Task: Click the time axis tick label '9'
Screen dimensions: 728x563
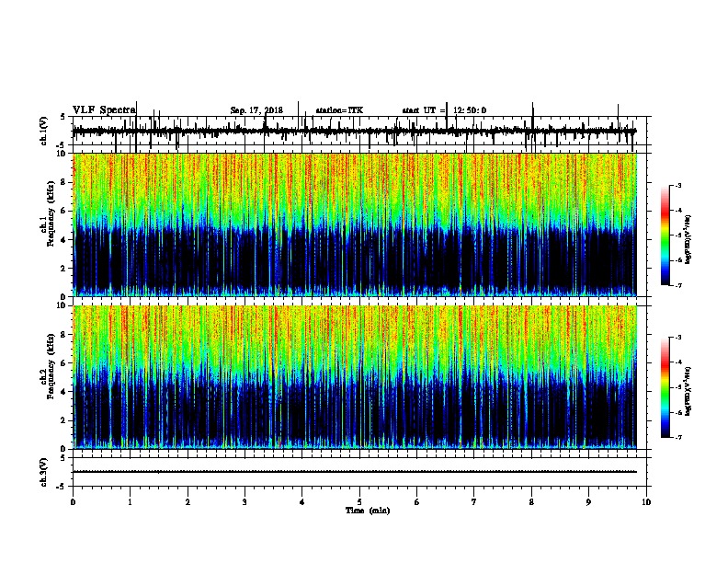Action: [588, 502]
